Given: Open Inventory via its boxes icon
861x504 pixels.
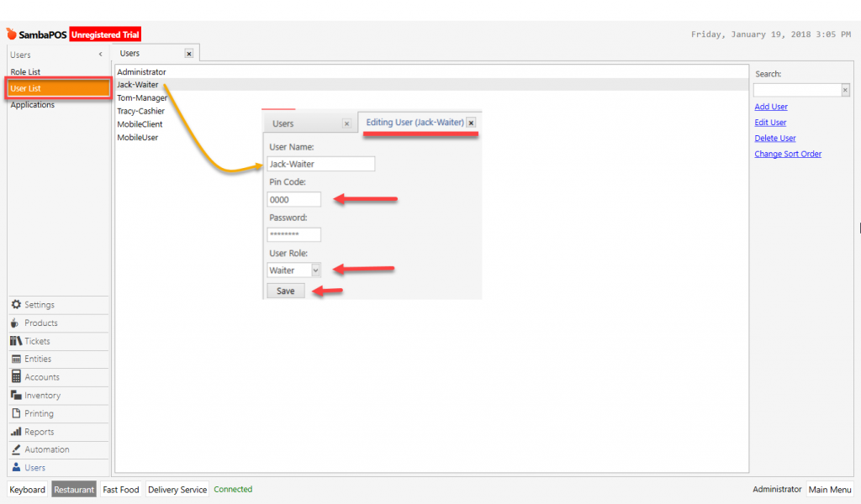Looking at the screenshot, I should pyautogui.click(x=16, y=396).
